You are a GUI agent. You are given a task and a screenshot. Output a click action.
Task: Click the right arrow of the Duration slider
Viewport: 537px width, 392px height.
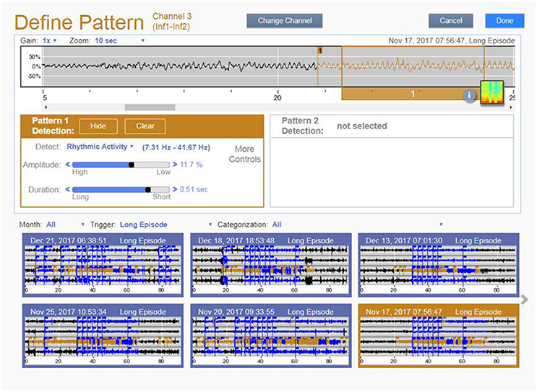175,189
